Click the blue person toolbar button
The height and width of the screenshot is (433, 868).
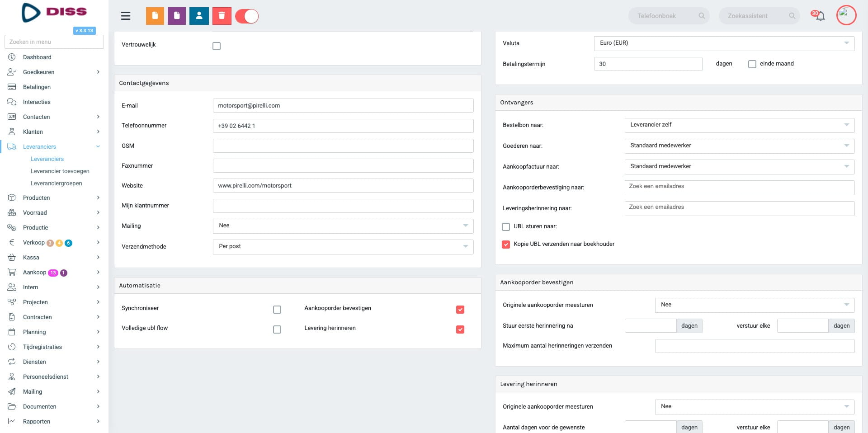point(199,16)
